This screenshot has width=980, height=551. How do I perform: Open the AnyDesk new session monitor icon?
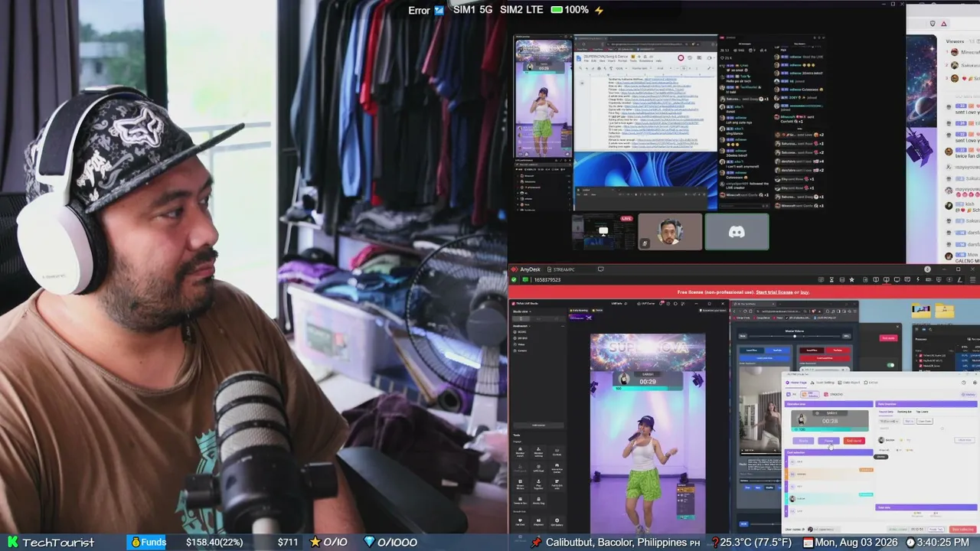point(600,269)
